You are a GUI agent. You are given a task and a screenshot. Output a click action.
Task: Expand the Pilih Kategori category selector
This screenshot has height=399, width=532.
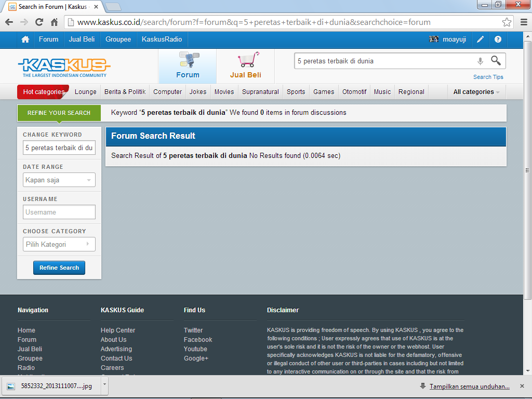[x=59, y=244]
